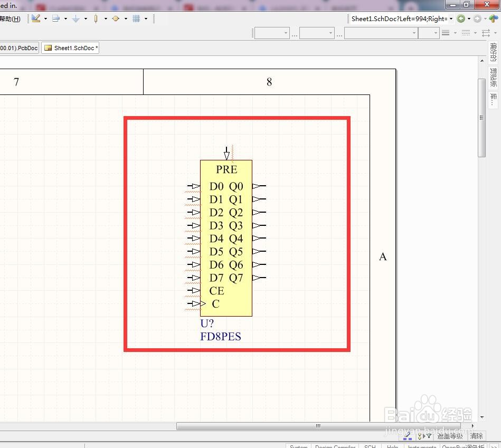This screenshot has width=501, height=448.
Task: Select the power source ground icon
Action: click(x=75, y=18)
